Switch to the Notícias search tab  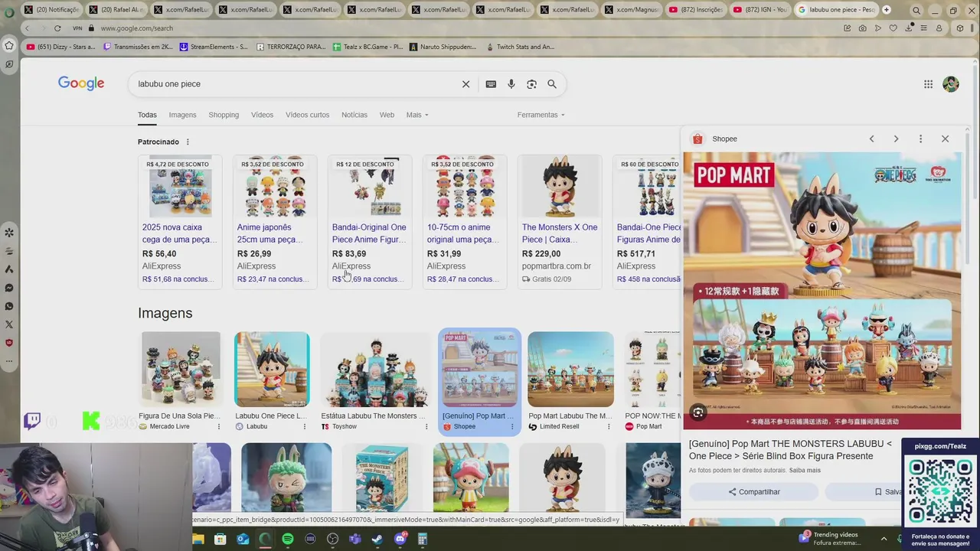coord(354,115)
